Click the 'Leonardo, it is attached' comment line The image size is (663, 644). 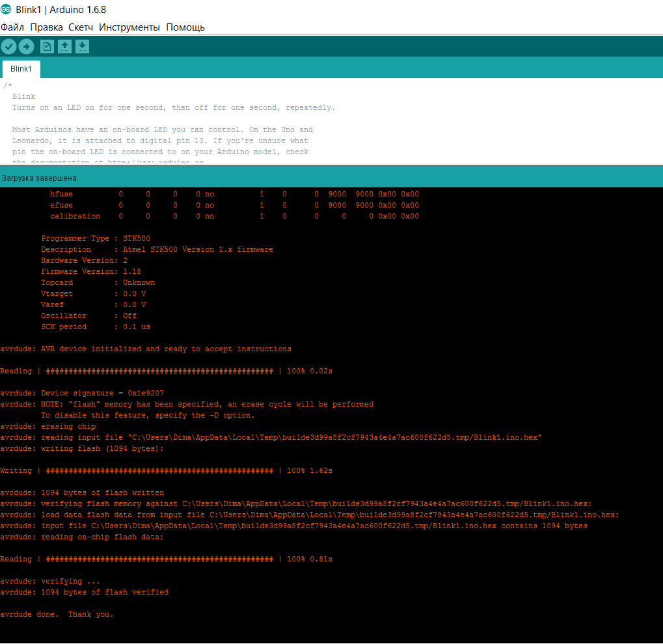click(x=160, y=141)
